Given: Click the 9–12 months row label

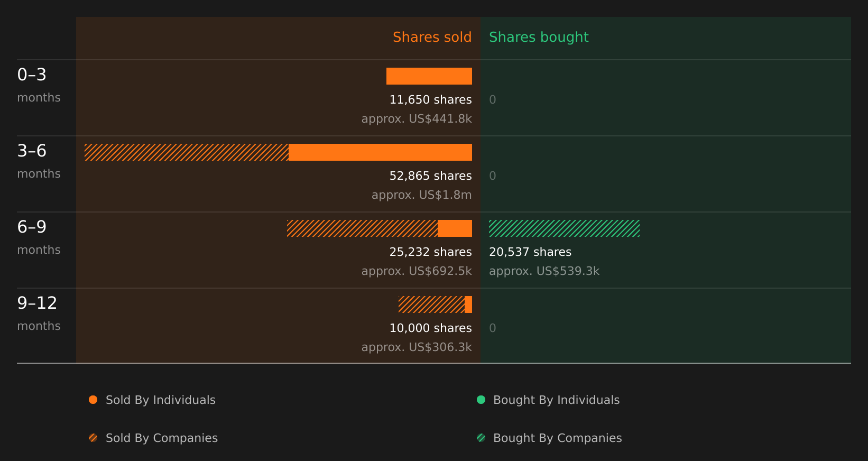Looking at the screenshot, I should coord(39,314).
